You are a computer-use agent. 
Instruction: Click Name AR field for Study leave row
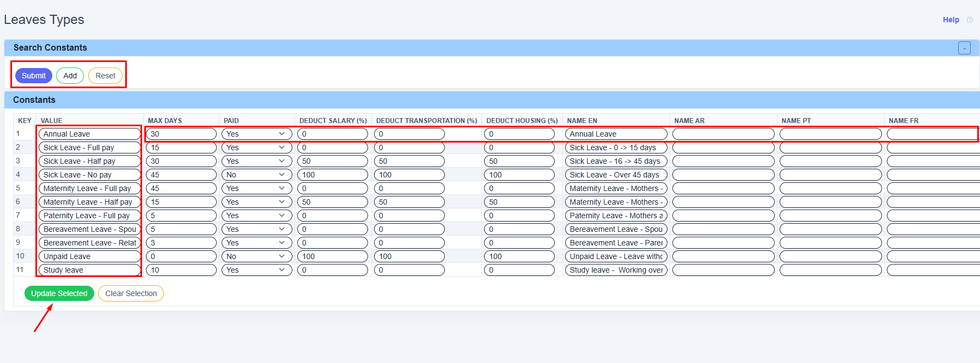coord(724,270)
